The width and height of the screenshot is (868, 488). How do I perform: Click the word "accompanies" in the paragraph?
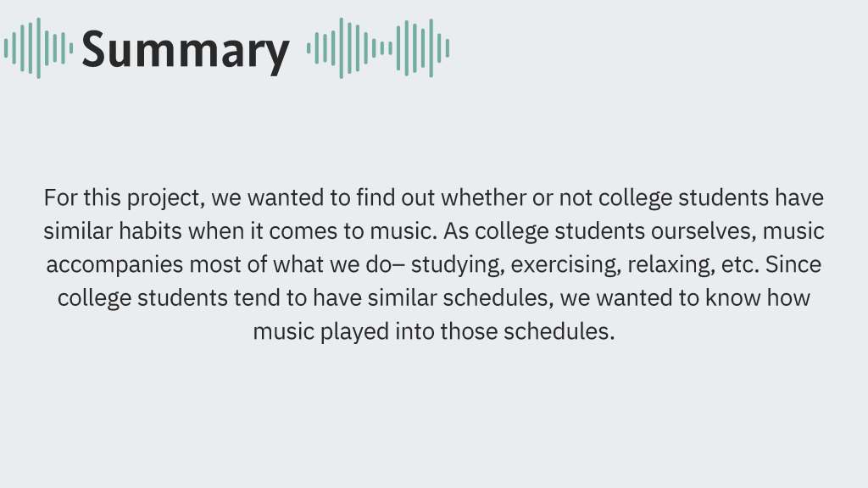[x=114, y=265]
